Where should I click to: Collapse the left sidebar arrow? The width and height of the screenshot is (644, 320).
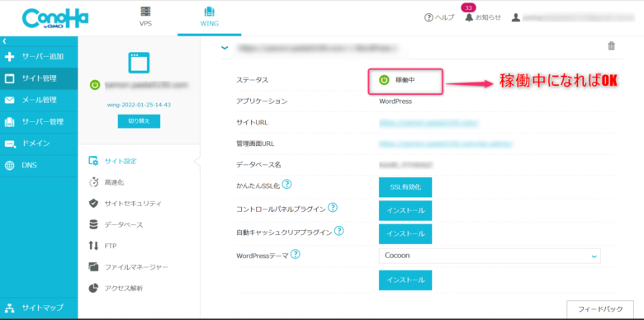[x=4, y=41]
